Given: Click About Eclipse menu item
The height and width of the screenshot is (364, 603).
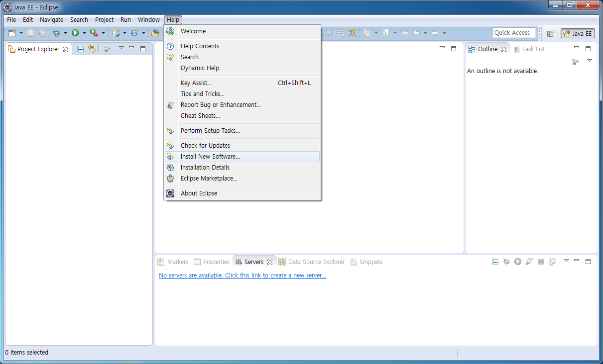Looking at the screenshot, I should click(242, 193).
